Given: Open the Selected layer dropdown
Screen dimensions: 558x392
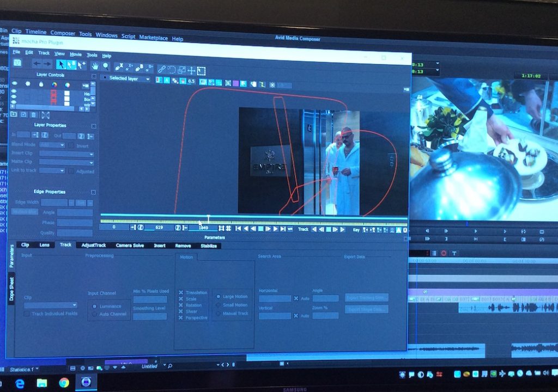Looking at the screenshot, I should (126, 78).
